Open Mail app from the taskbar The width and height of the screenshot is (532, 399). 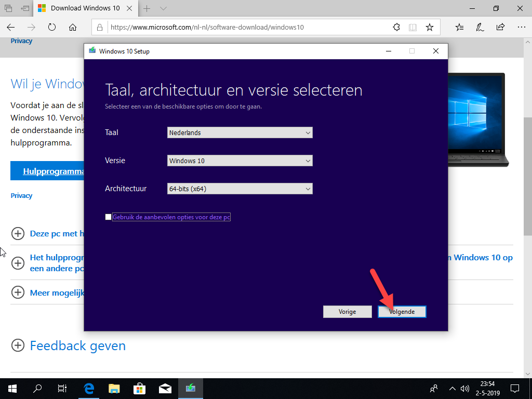(x=165, y=388)
